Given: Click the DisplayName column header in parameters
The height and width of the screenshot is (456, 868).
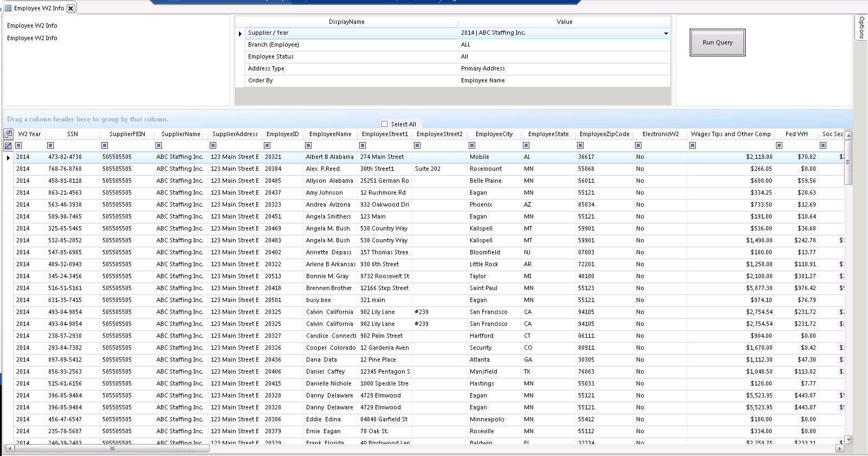Looking at the screenshot, I should tap(347, 22).
